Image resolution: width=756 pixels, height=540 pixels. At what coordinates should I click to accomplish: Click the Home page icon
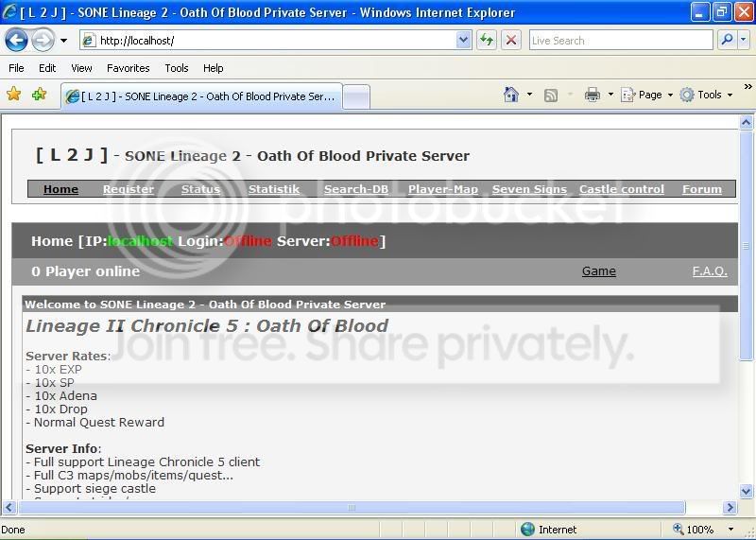point(511,95)
